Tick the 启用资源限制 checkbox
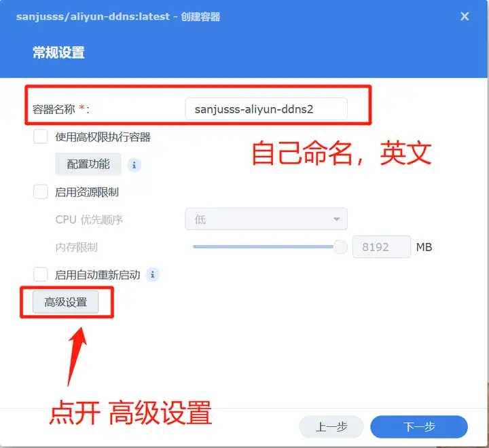489x448 pixels. (x=41, y=191)
